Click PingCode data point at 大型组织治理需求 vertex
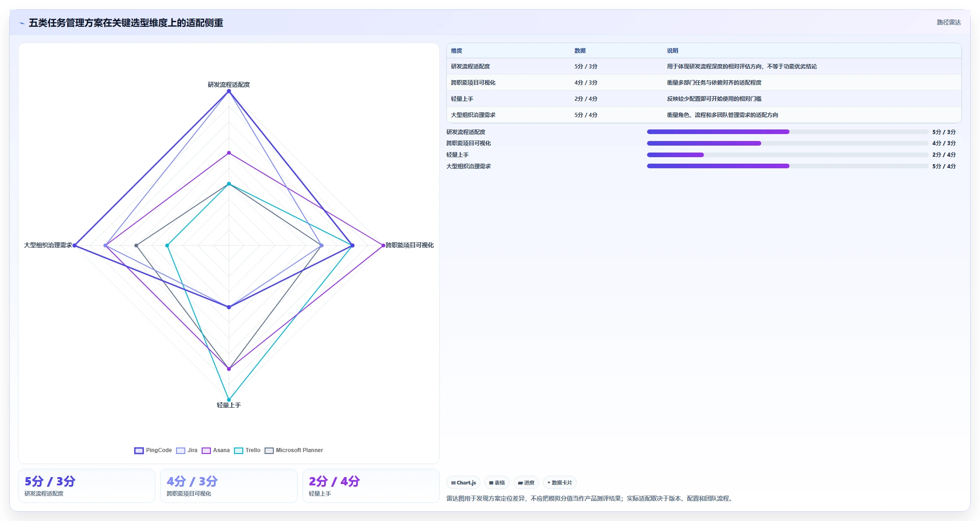Viewport: 980px width, 521px height. coord(74,245)
